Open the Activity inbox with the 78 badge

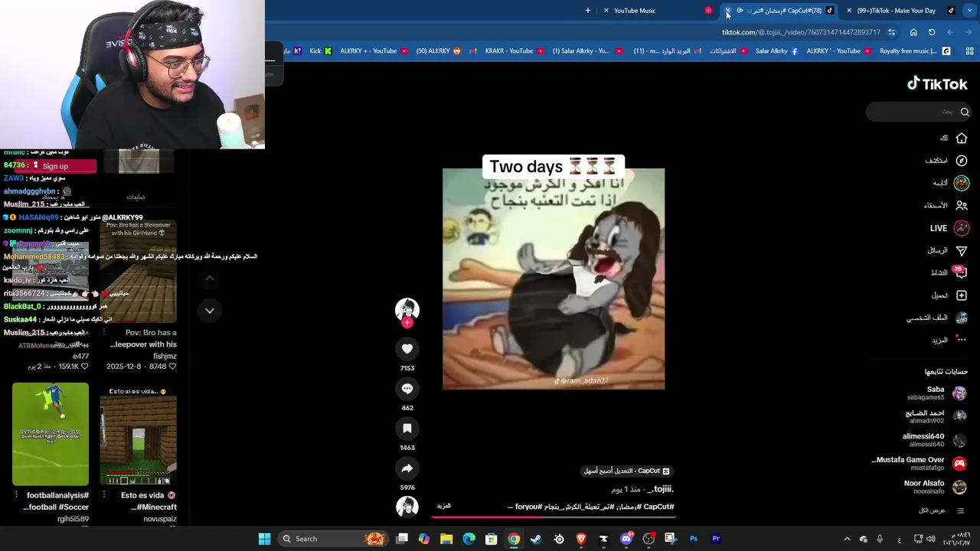click(960, 272)
